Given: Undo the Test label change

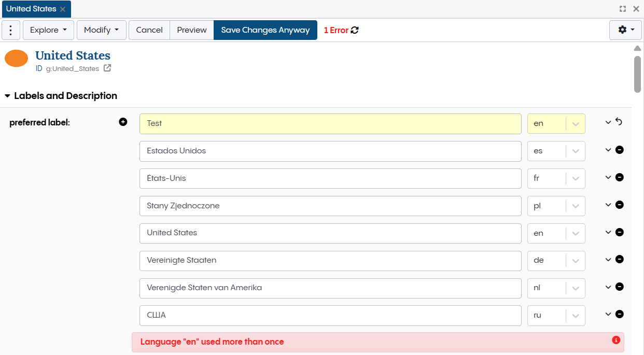Looking at the screenshot, I should point(619,122).
